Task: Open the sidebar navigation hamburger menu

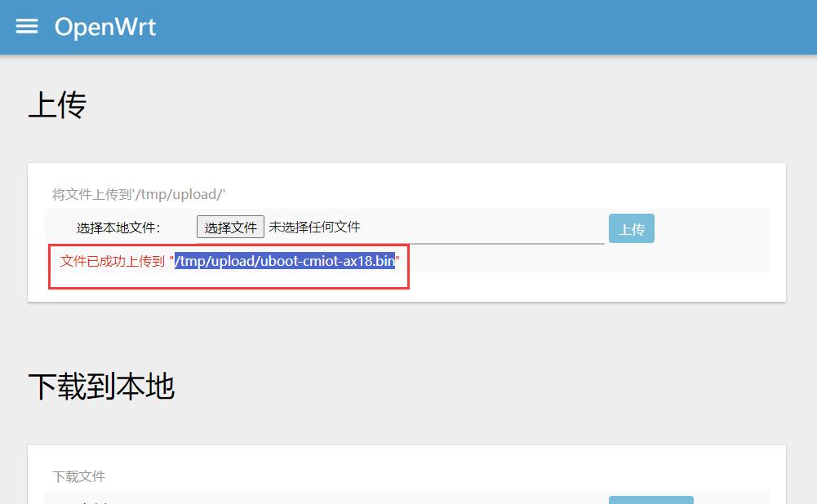Action: [x=27, y=25]
